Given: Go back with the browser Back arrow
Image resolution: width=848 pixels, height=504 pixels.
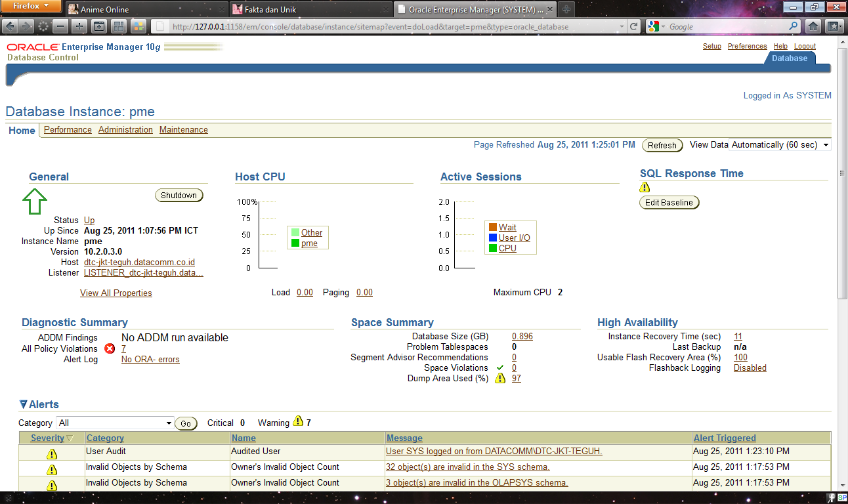Looking at the screenshot, I should pos(10,27).
